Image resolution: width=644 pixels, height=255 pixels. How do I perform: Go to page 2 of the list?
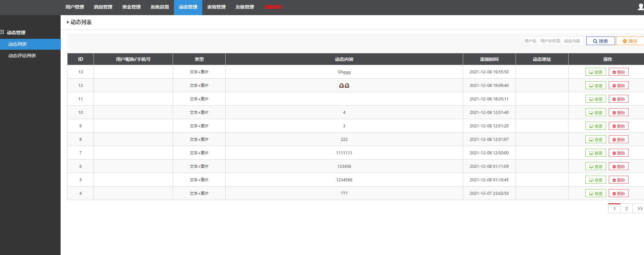click(x=626, y=209)
